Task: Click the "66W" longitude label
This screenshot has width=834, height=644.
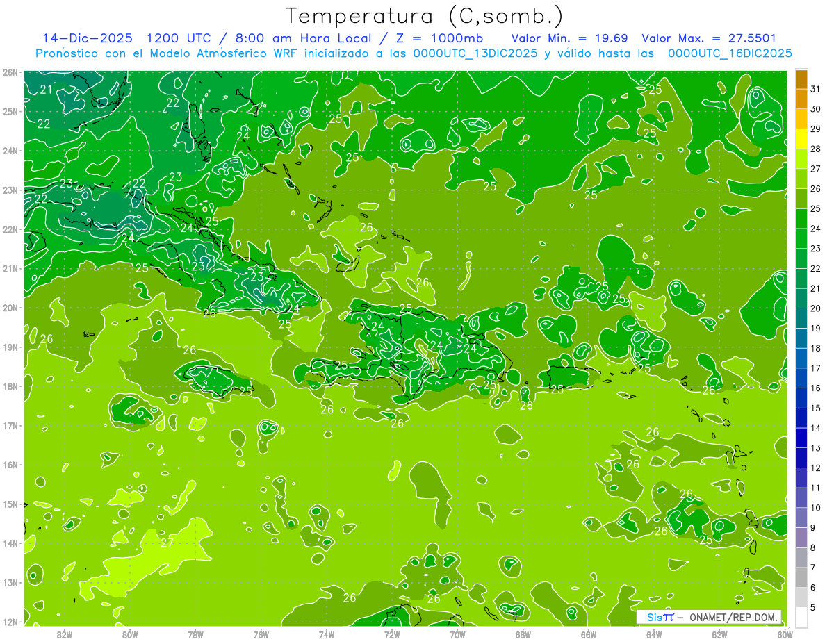Action: [589, 634]
